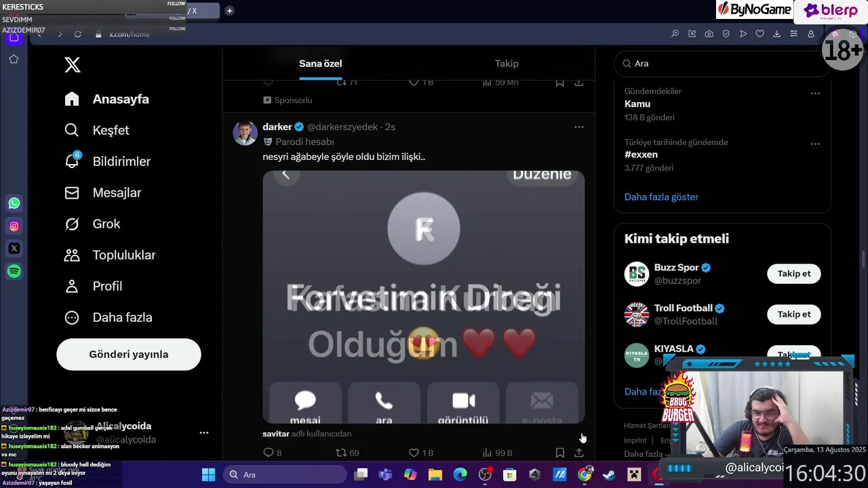The height and width of the screenshot is (488, 868).
Task: Bookmark darker's post
Action: coord(559,453)
